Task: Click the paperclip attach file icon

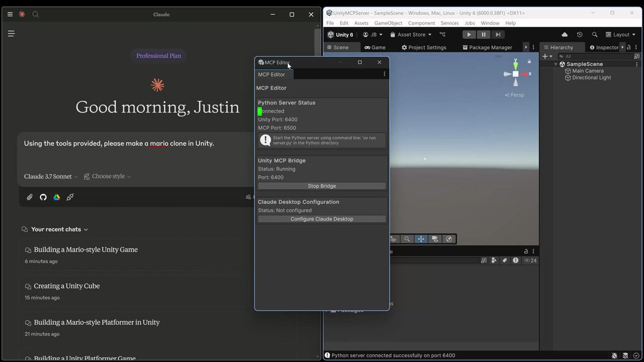Action: pyautogui.click(x=30, y=197)
